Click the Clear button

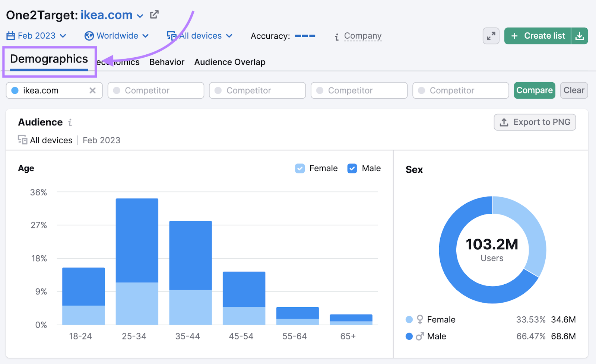(x=574, y=90)
